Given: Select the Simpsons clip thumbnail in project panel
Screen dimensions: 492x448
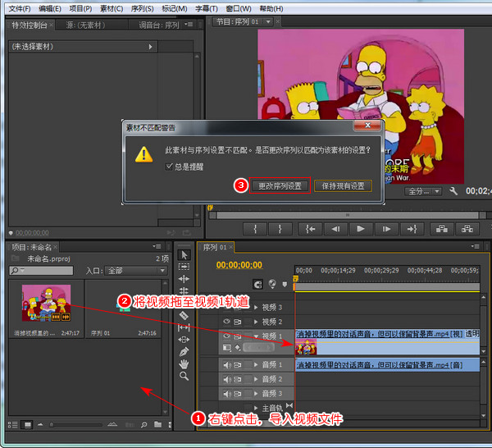Looking at the screenshot, I should (46, 303).
